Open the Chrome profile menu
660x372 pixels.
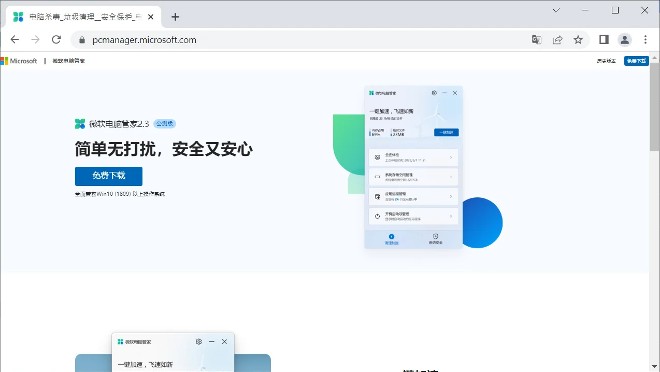tap(625, 40)
